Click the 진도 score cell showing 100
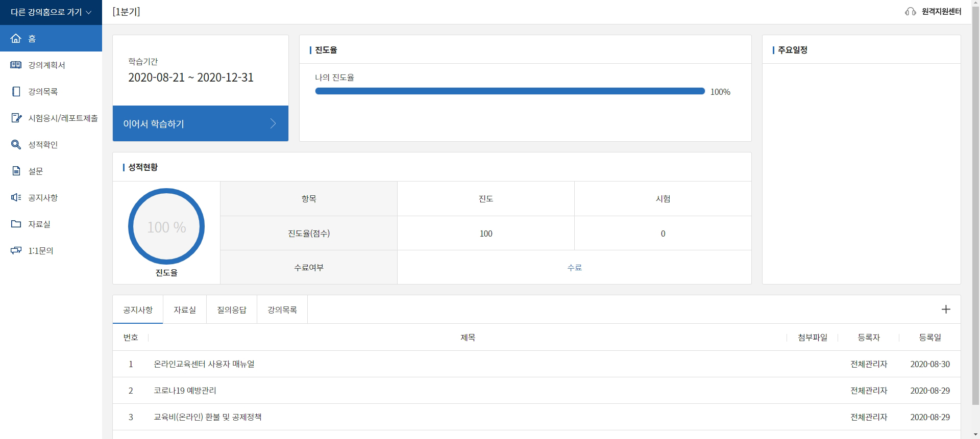 (x=486, y=234)
